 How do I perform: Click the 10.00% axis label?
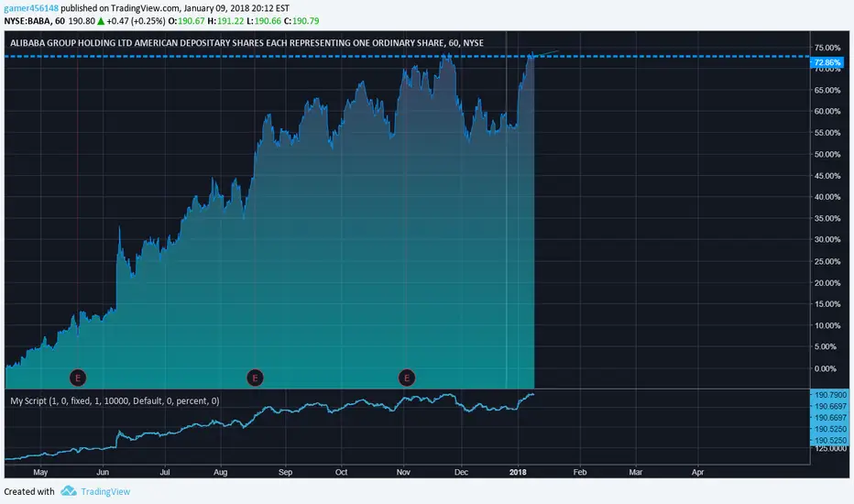(x=827, y=325)
